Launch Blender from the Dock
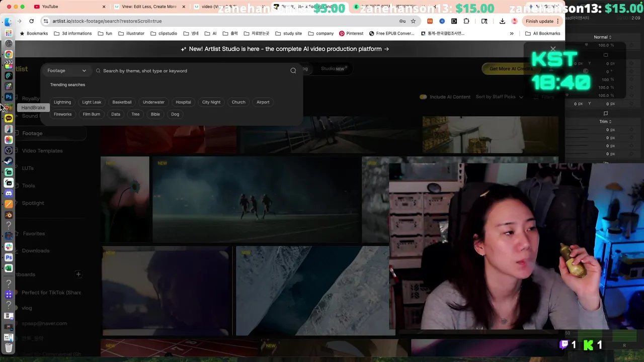The height and width of the screenshot is (362, 644). point(9,215)
